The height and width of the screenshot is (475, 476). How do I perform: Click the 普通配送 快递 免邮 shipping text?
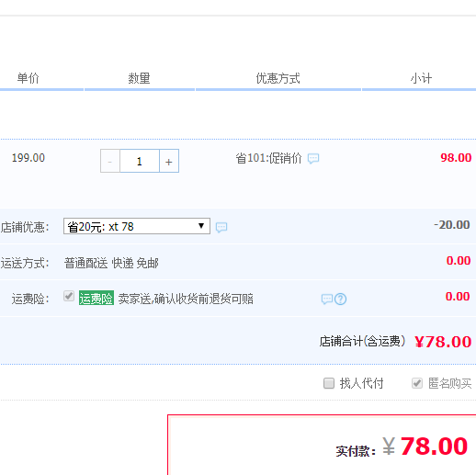click(111, 263)
